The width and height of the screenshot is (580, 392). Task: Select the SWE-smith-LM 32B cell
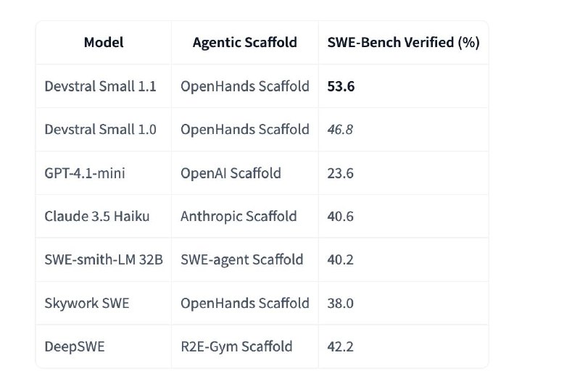click(104, 259)
